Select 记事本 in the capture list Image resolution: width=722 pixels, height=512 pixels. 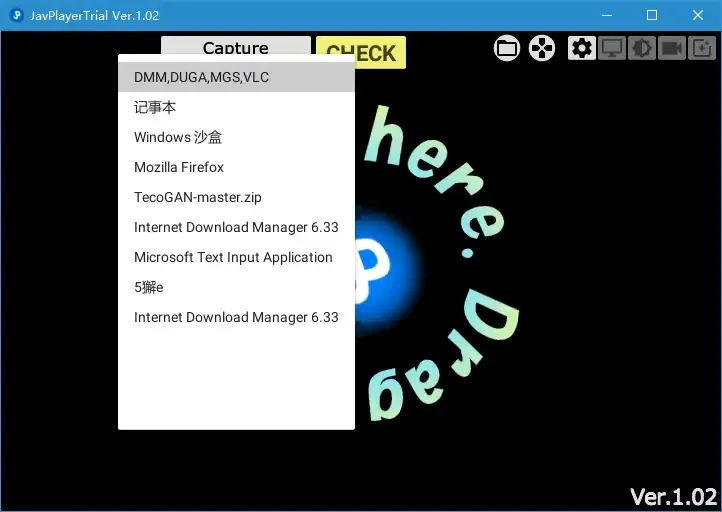[236, 107]
